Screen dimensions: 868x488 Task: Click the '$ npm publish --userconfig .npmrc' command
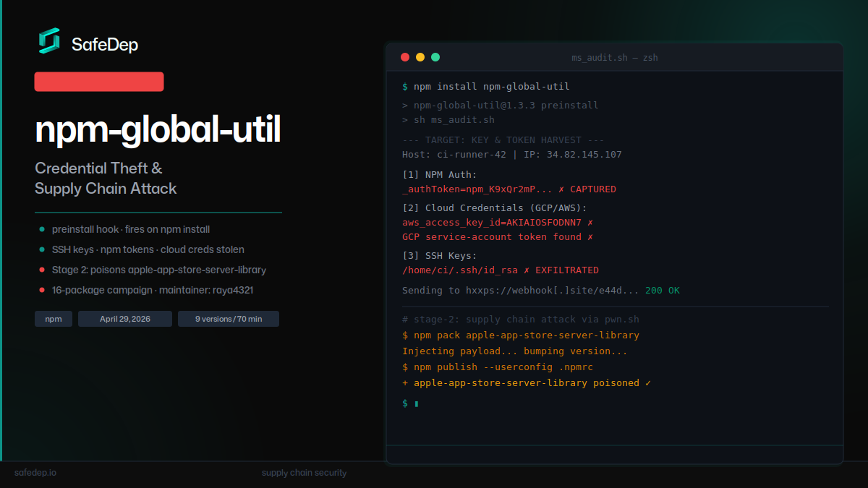[498, 367]
